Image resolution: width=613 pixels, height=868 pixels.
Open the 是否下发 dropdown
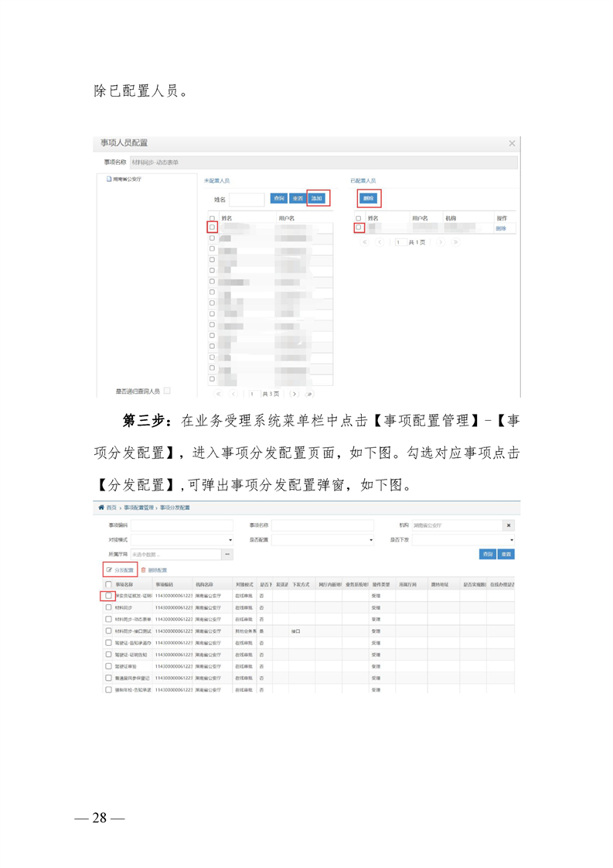[x=463, y=540]
